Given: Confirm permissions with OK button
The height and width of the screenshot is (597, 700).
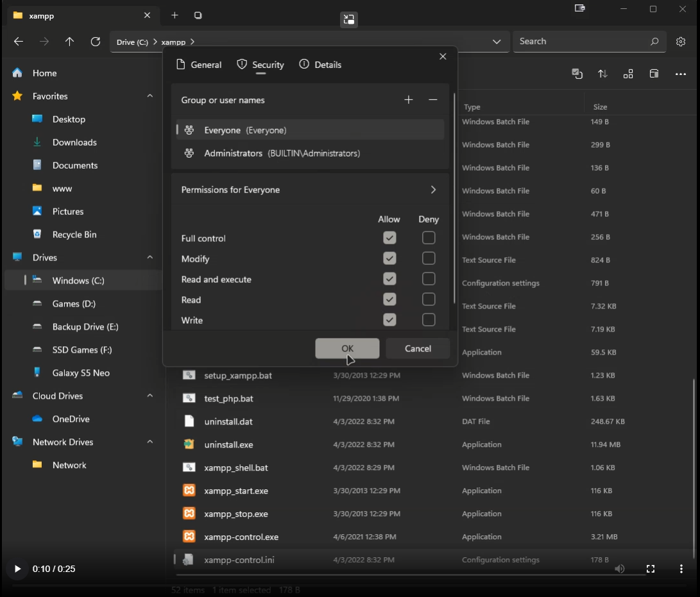Looking at the screenshot, I should 347,348.
